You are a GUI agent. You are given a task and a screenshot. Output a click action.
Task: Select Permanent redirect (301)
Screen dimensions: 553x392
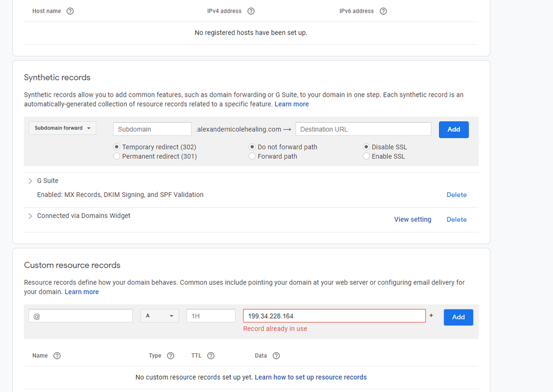pyautogui.click(x=116, y=156)
